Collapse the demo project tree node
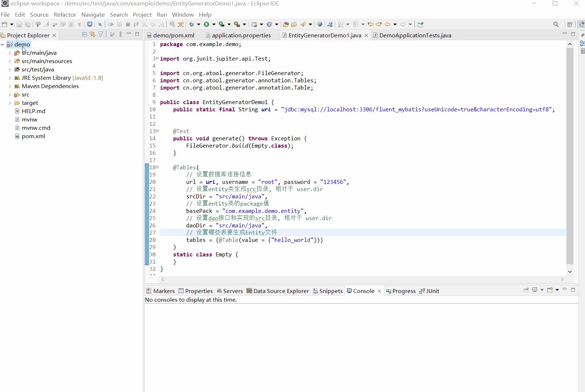585x392 pixels. click(3, 45)
